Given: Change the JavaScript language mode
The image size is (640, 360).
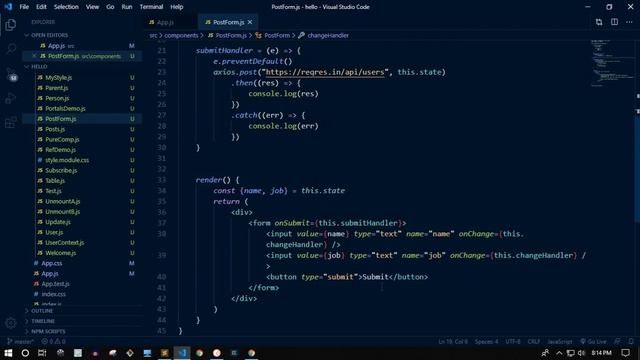Looking at the screenshot, I should tap(560, 342).
